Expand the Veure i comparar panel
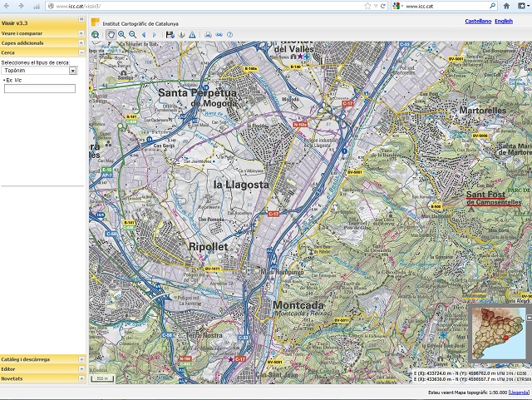 pos(81,33)
